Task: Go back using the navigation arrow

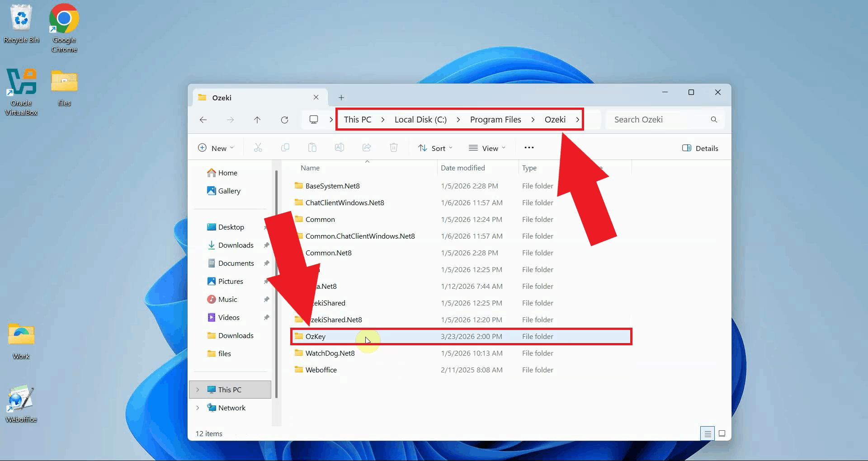Action: click(203, 119)
